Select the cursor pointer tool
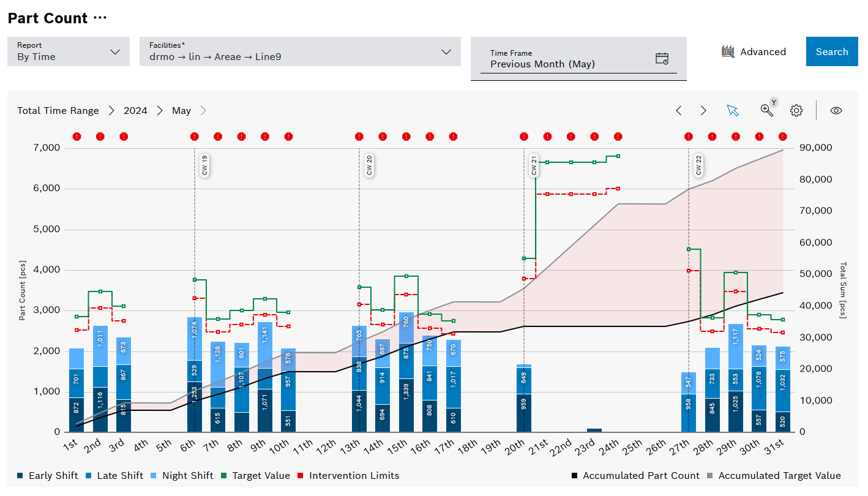The width and height of the screenshot is (868, 496). pos(733,111)
